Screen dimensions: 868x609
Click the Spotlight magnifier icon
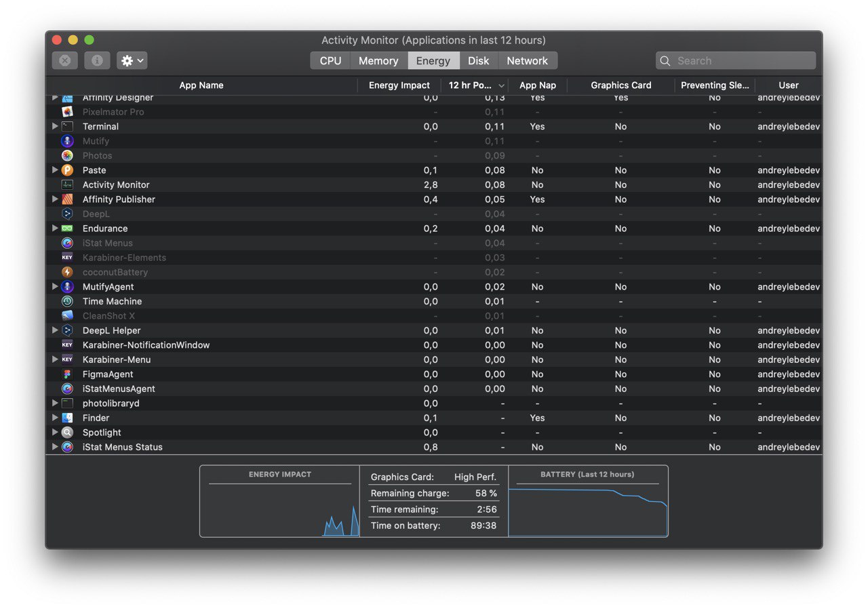click(x=67, y=433)
